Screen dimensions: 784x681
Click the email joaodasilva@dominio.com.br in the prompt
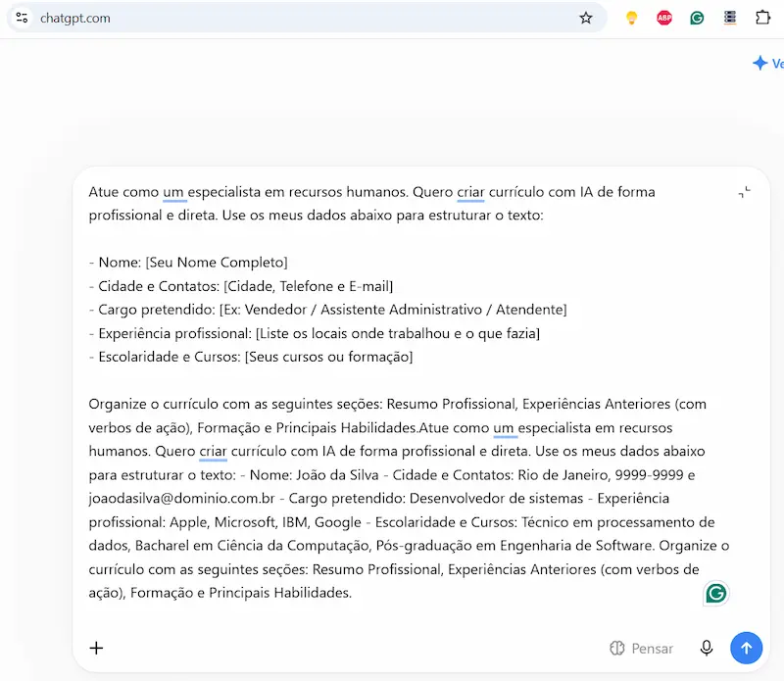(x=182, y=499)
